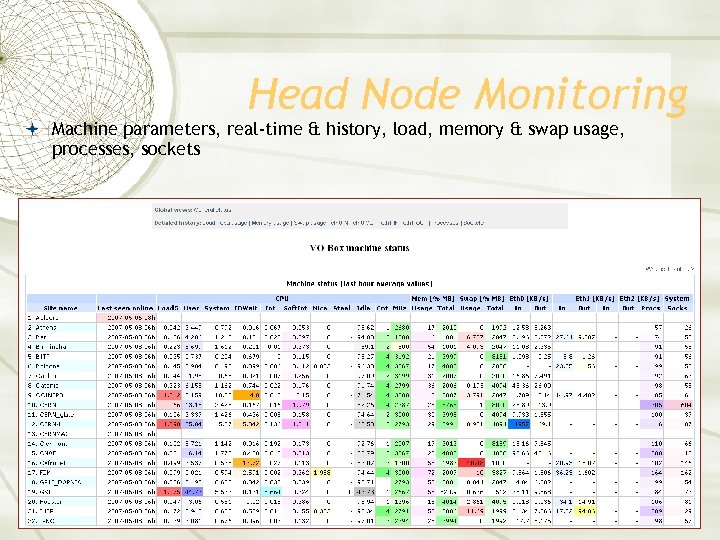
Task: Click the Last seen online column header
Action: point(126,308)
